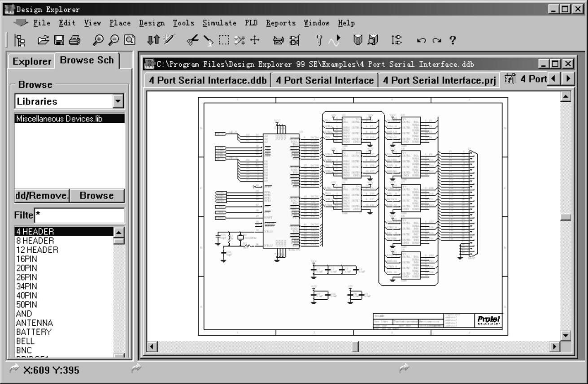The height and width of the screenshot is (384, 588).
Task: Click the component list's scroll up arrow
Action: 119,232
